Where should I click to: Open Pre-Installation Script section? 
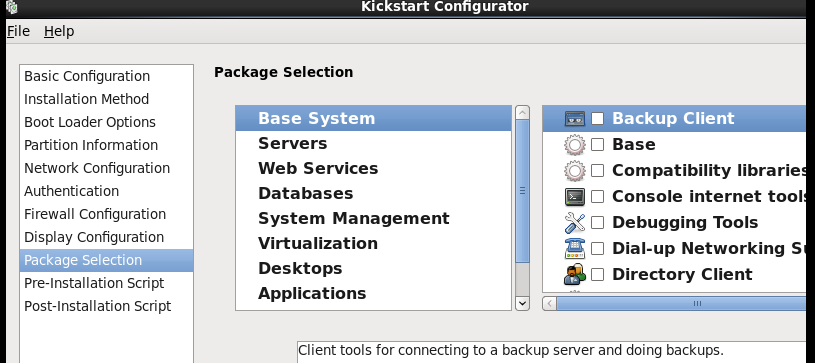[x=106, y=283]
